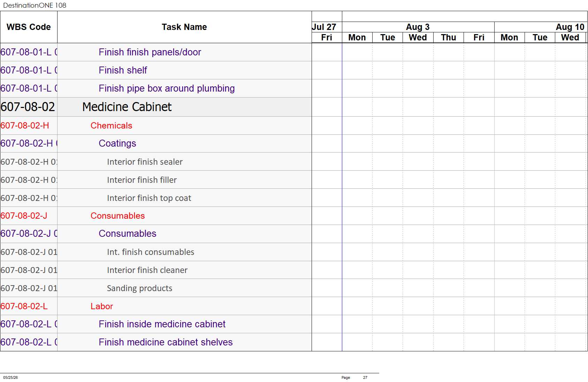Select Interior finish sealer task
Screen dimensions: 588x382
click(x=145, y=162)
